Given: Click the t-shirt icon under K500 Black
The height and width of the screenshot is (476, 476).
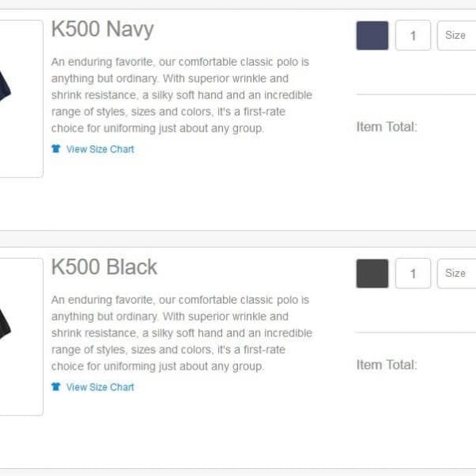Looking at the screenshot, I should point(56,387).
